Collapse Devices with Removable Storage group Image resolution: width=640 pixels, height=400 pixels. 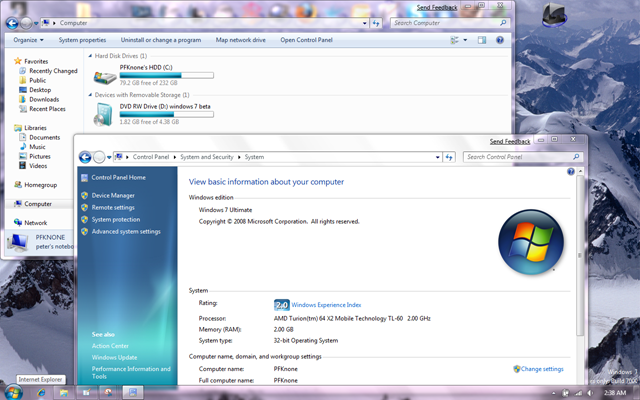[x=90, y=95]
